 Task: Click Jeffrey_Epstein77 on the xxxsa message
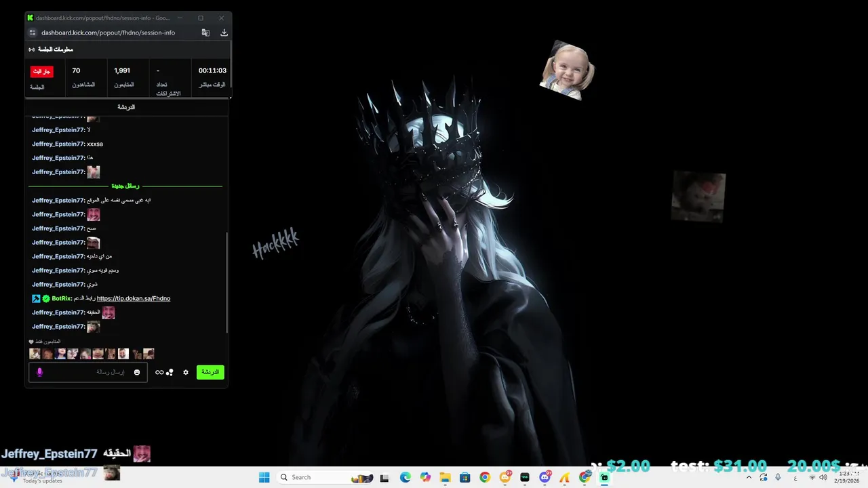(x=58, y=144)
